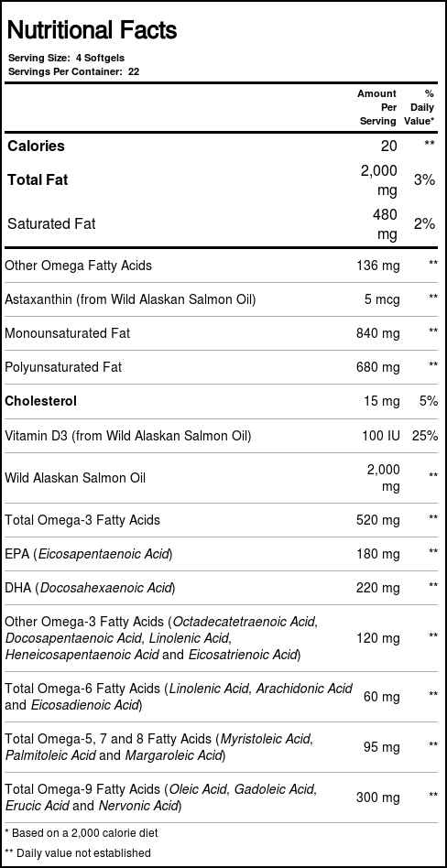Click Total Omega-3 Fatty Acids 520 mg
This screenshot has width=447, height=868.
(x=378, y=520)
